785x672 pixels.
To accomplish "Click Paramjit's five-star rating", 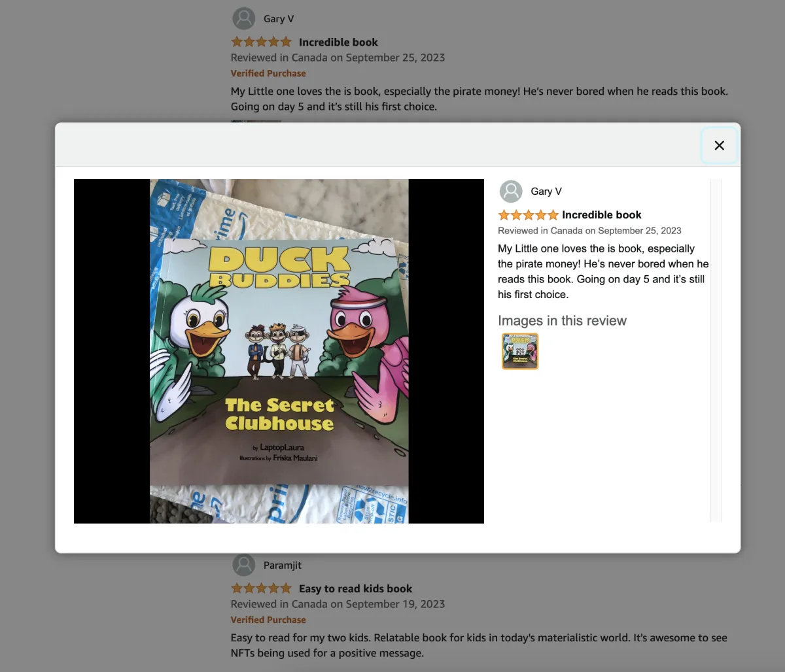I will point(262,588).
